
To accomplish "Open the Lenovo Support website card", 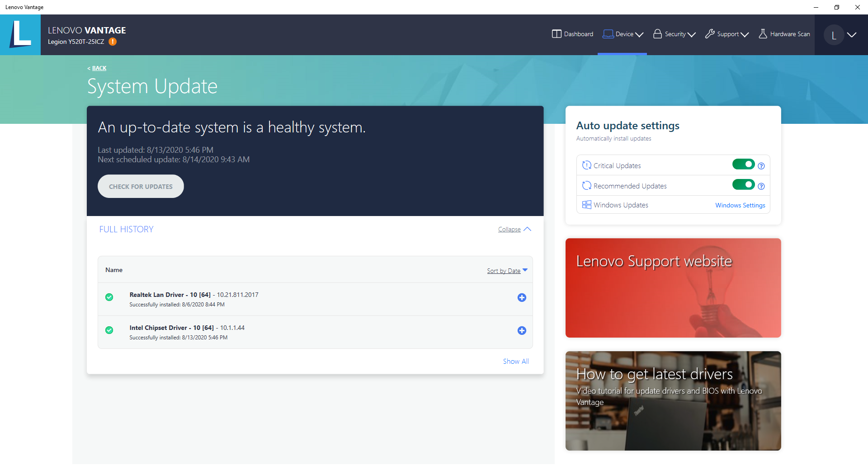I will [x=673, y=288].
